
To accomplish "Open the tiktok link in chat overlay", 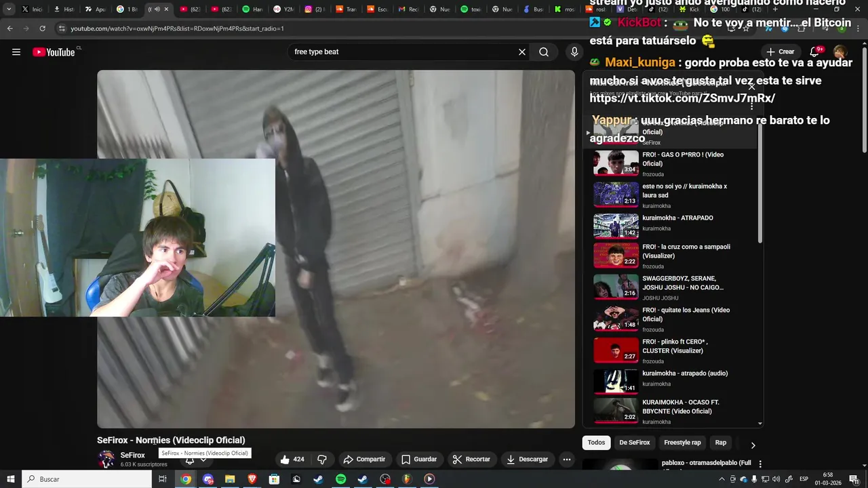I will click(x=682, y=98).
